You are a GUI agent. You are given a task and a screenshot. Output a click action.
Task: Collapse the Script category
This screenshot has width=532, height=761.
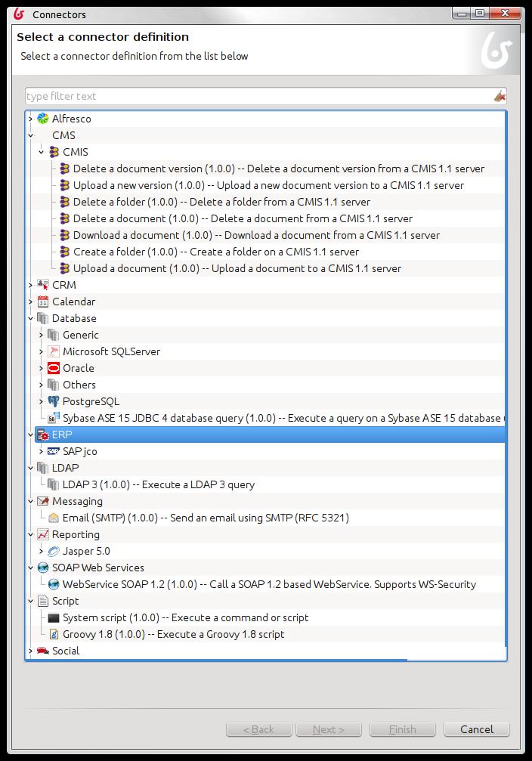tap(30, 602)
